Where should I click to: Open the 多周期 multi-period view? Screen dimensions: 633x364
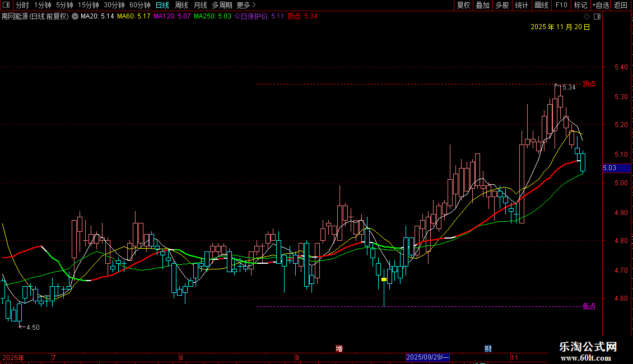pos(222,5)
